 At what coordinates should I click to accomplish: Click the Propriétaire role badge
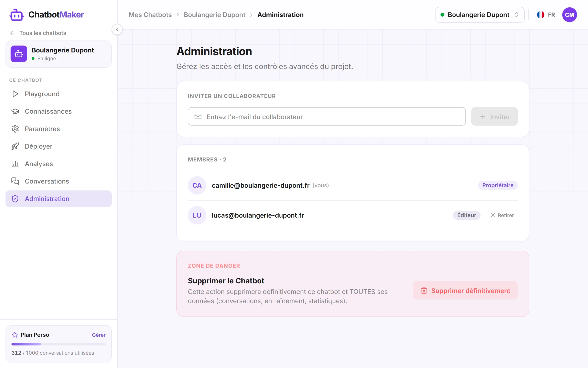[498, 185]
